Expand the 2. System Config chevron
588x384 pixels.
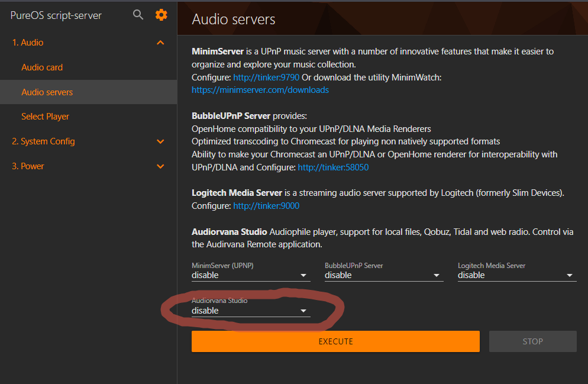click(x=160, y=141)
